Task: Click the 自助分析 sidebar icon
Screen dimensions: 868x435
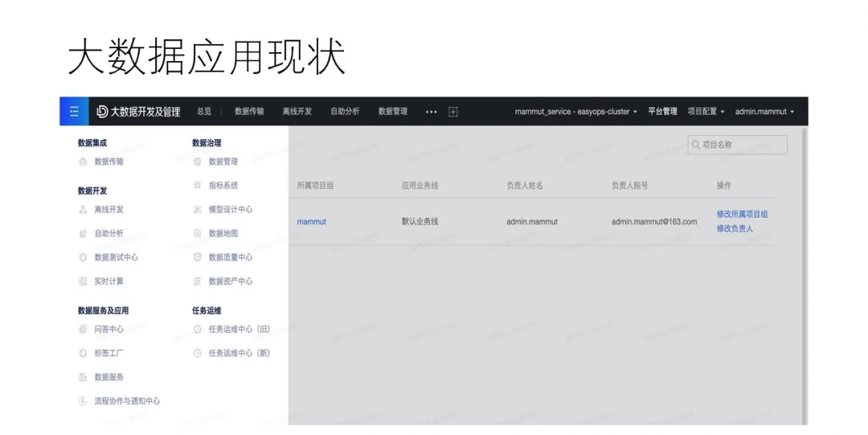Action: [x=83, y=234]
